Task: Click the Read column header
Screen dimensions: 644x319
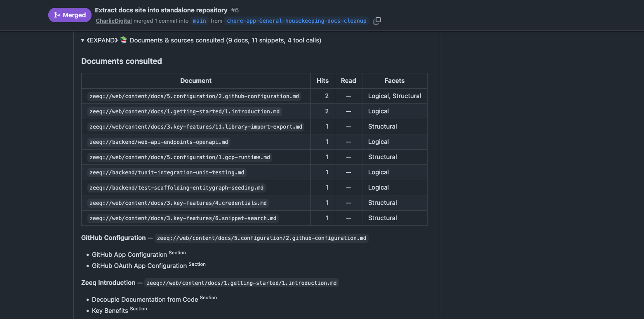Action: (x=348, y=81)
